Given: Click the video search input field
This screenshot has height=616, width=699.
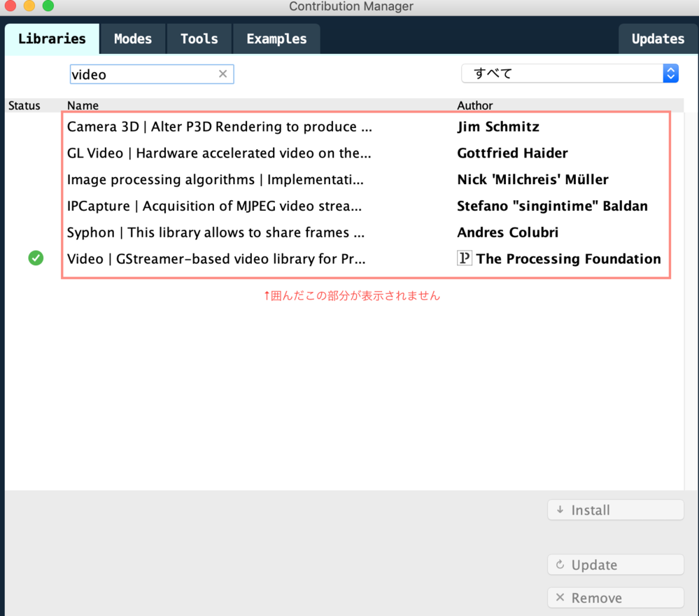Looking at the screenshot, I should point(152,74).
